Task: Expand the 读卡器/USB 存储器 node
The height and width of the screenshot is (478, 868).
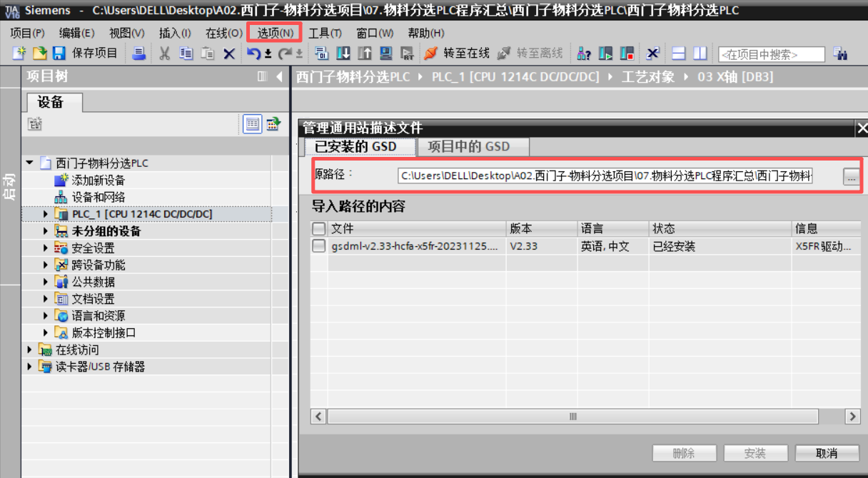Action: [30, 367]
